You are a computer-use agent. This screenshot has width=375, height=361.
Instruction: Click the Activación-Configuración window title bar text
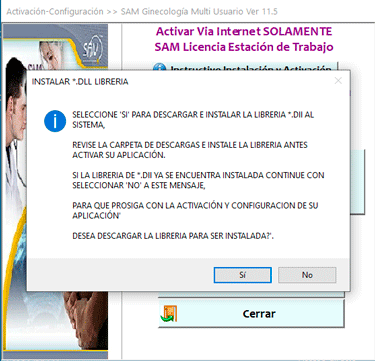142,12
